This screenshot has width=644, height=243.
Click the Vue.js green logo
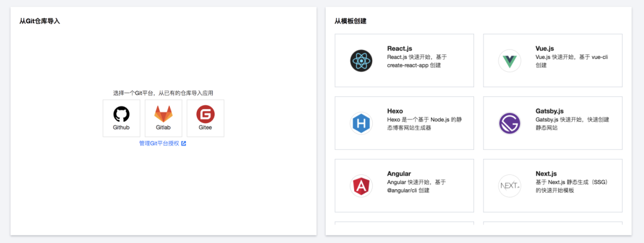pos(510,60)
